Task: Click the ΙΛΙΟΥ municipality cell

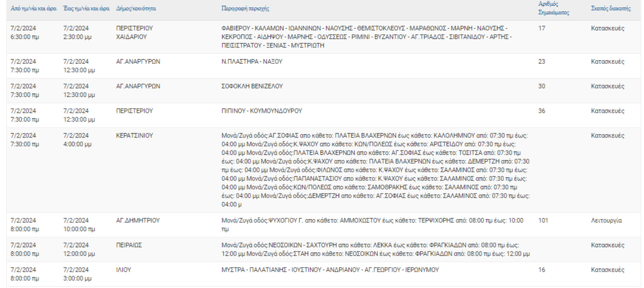Action: [123, 270]
